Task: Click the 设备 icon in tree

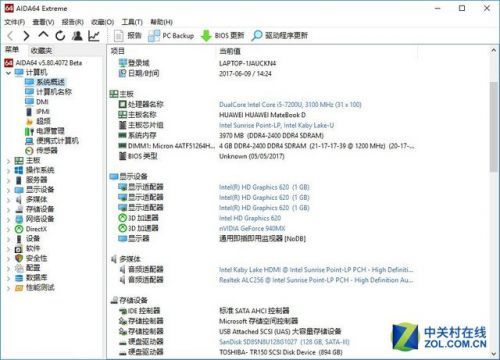Action: 19,239
